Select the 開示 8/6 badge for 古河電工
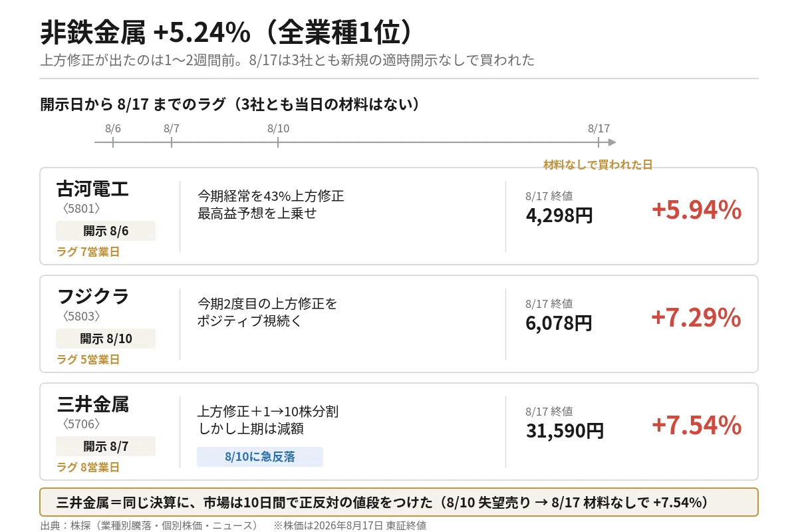This screenshot has width=798, height=532. (x=106, y=231)
